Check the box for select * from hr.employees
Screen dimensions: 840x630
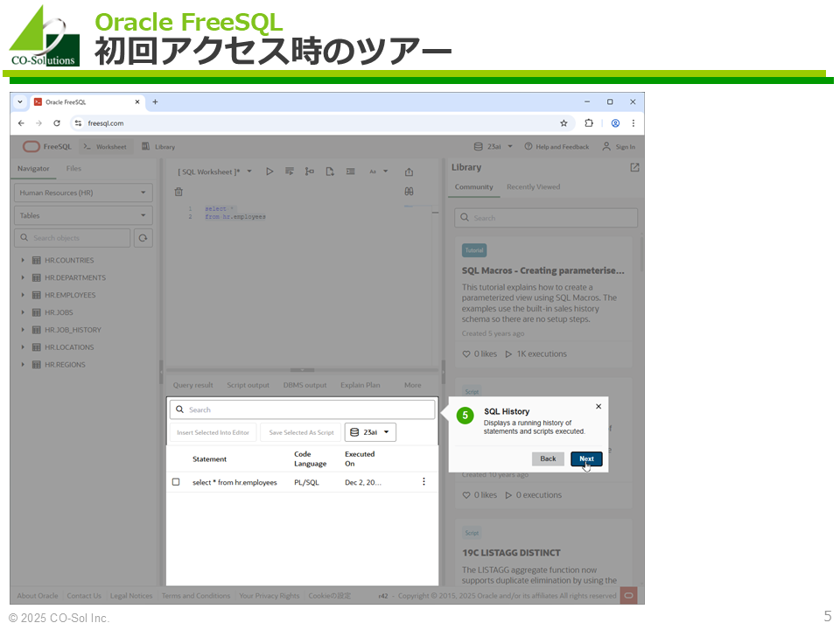point(176,482)
